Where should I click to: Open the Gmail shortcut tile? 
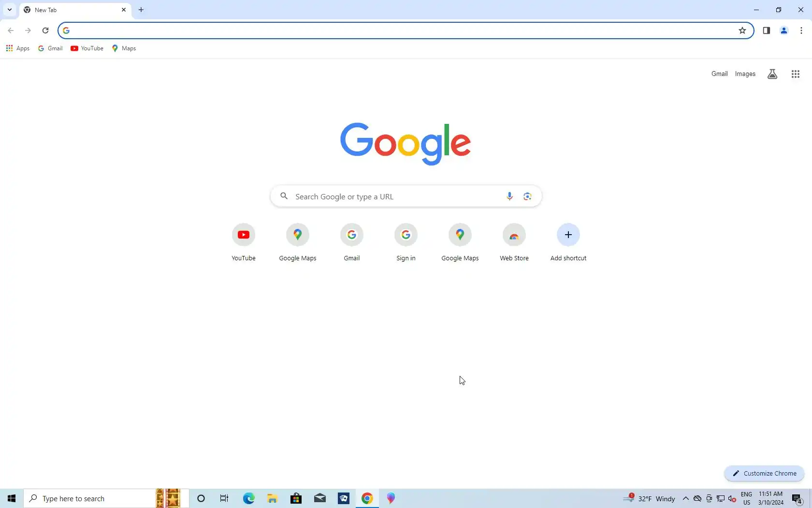click(352, 242)
